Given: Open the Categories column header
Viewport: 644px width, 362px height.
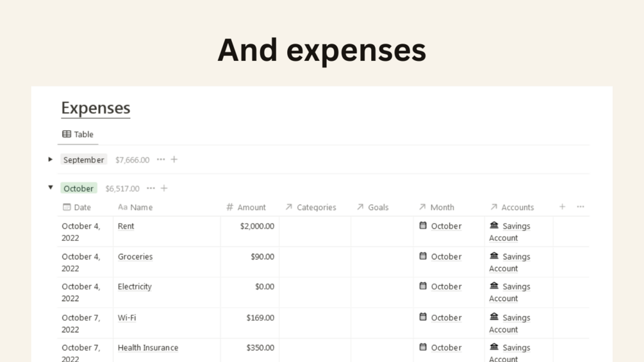Looking at the screenshot, I should (x=316, y=208).
